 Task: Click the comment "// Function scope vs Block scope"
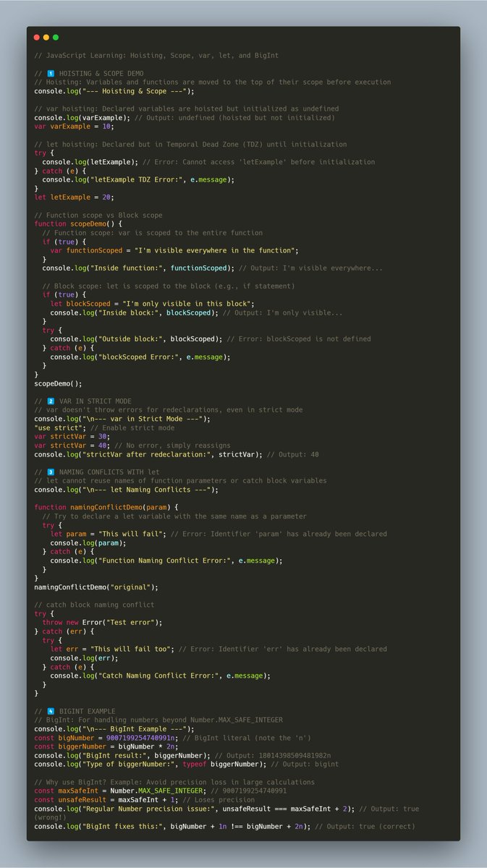coord(98,215)
